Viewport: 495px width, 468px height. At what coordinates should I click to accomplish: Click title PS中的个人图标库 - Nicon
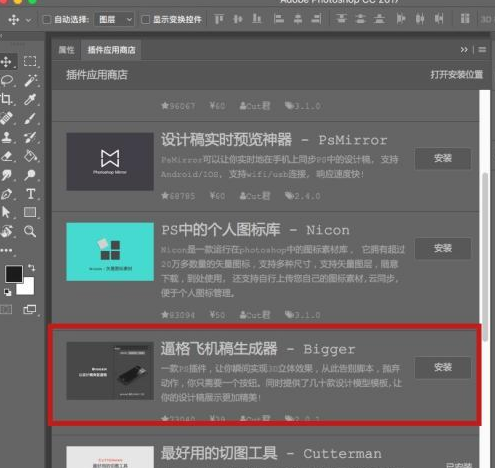[255, 230]
